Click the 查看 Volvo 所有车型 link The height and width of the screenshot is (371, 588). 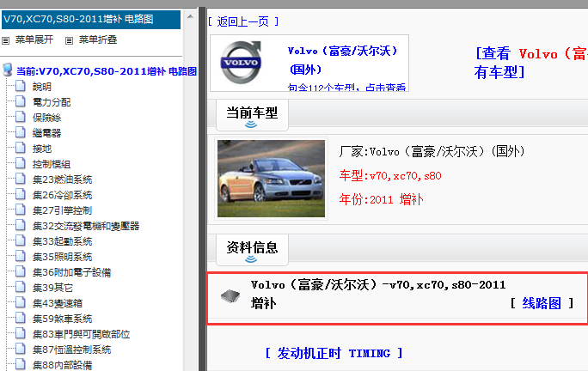pos(530,63)
